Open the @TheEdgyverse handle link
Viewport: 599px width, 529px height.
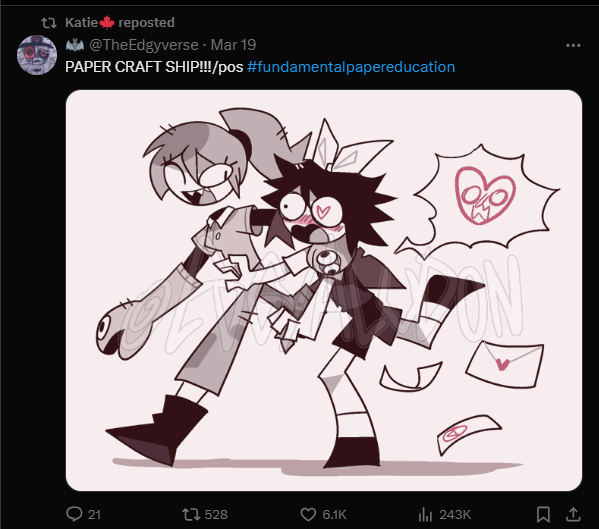(x=144, y=45)
